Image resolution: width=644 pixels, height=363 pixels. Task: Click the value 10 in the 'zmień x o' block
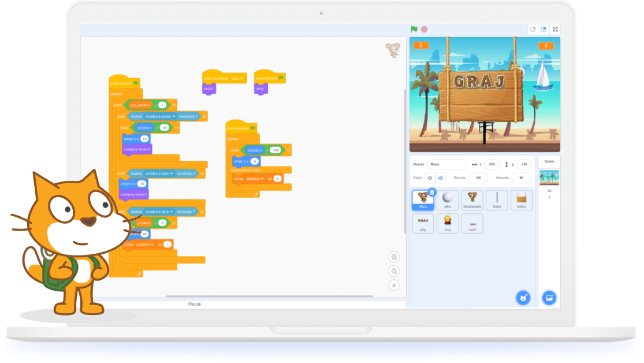(144, 139)
